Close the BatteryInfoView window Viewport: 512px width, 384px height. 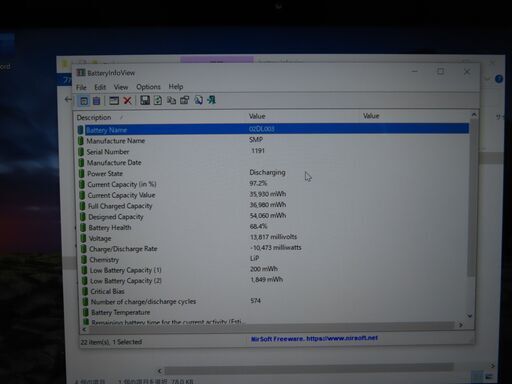[467, 72]
